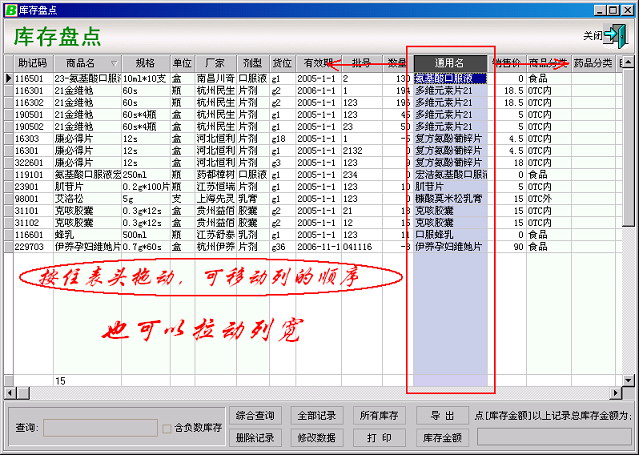Click the 库存金额 button
The width and height of the screenshot is (639, 455).
(x=442, y=437)
